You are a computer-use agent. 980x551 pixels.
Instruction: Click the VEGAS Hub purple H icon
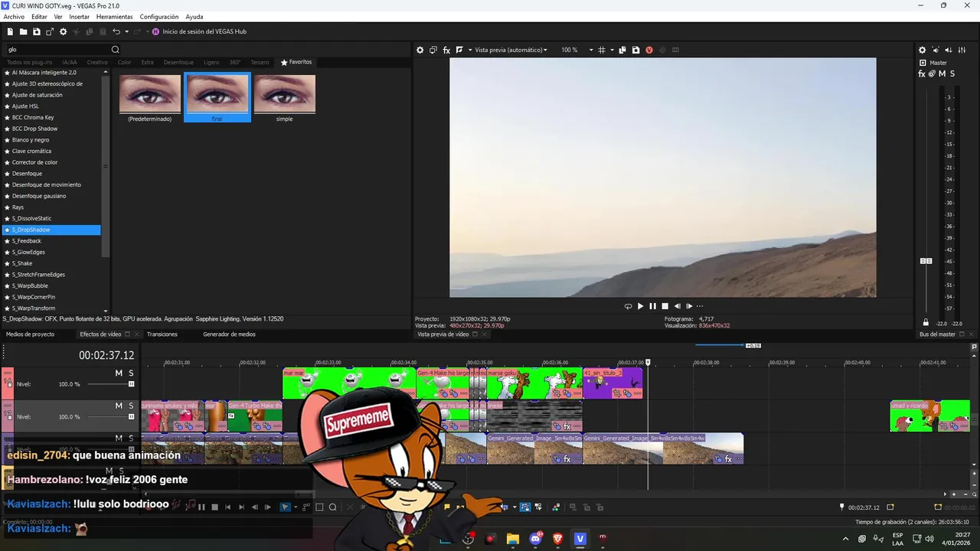[x=155, y=31]
